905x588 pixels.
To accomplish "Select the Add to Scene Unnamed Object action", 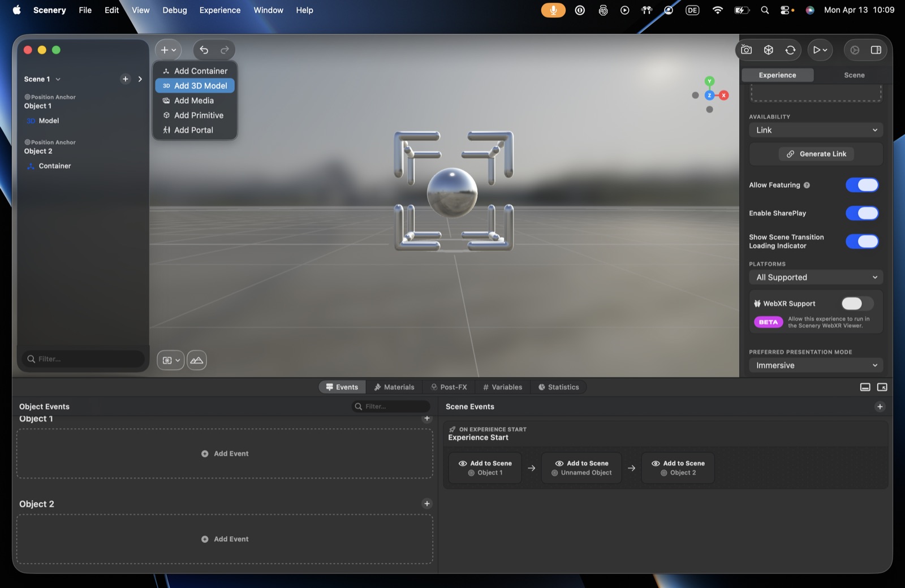I will point(581,468).
